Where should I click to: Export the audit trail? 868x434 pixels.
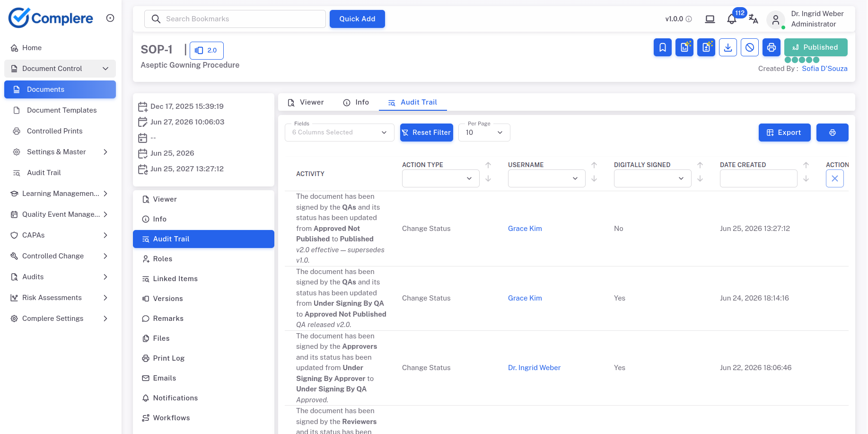(785, 133)
